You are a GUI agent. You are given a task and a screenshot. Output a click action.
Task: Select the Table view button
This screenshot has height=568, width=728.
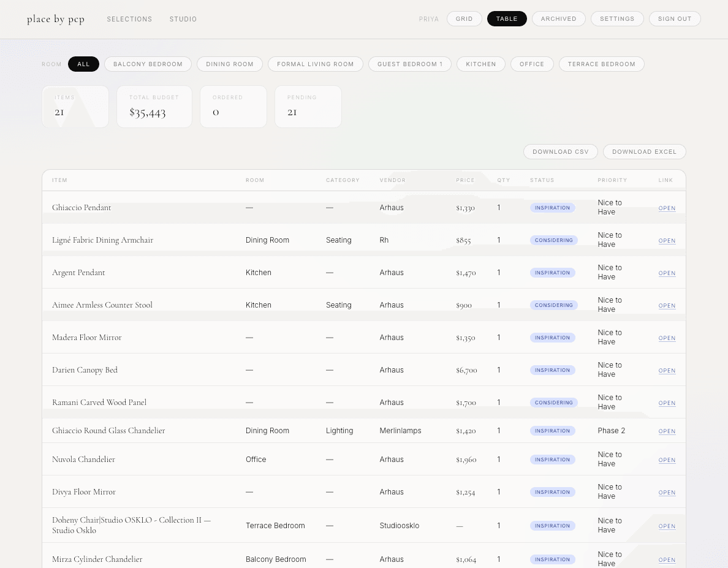tap(507, 18)
